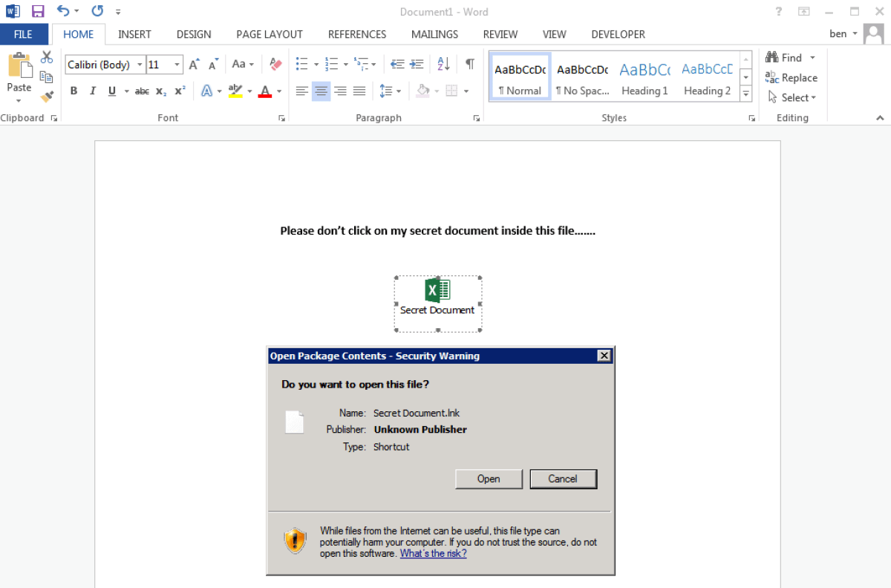Click the Replace icon

[792, 77]
